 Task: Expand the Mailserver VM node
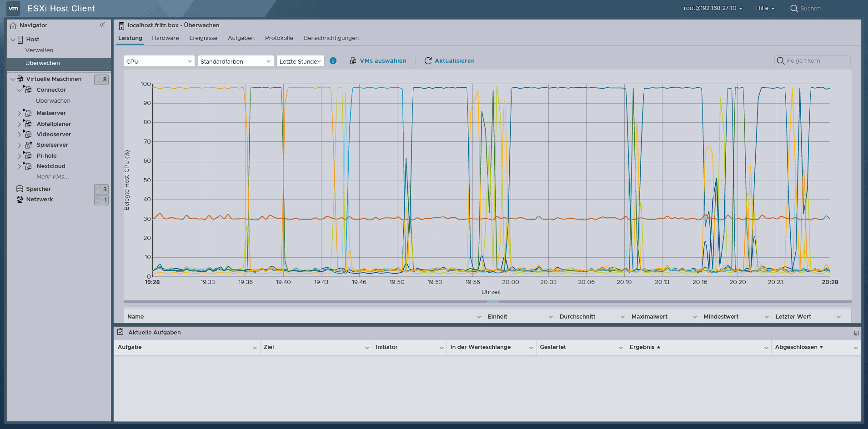20,113
